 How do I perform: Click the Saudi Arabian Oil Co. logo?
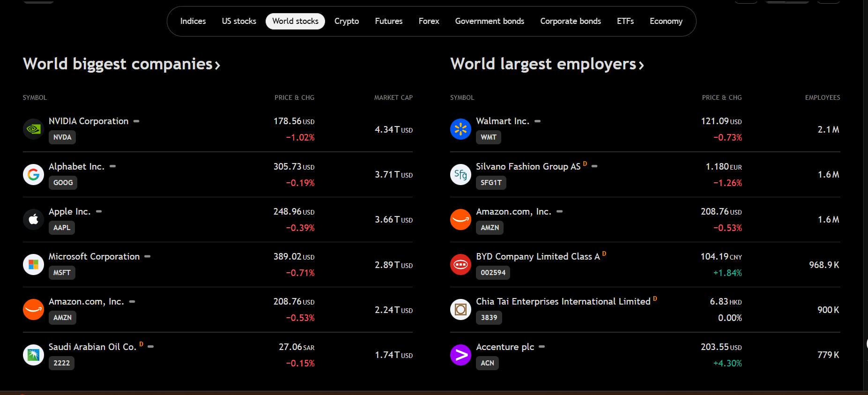pyautogui.click(x=33, y=355)
